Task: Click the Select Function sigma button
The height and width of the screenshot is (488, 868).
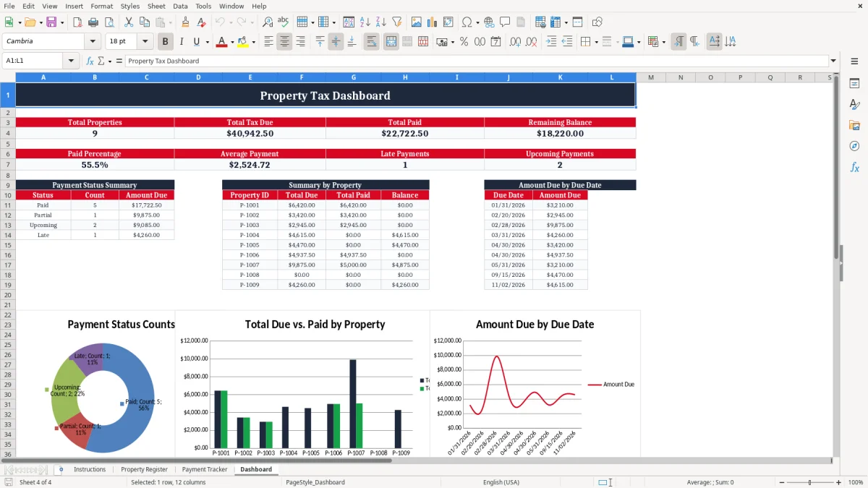Action: coord(101,61)
